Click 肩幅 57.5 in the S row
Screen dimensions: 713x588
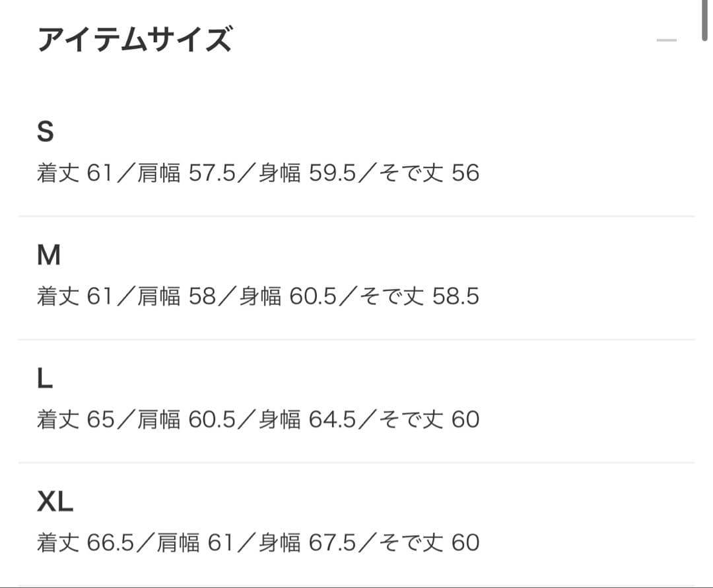[x=186, y=174]
